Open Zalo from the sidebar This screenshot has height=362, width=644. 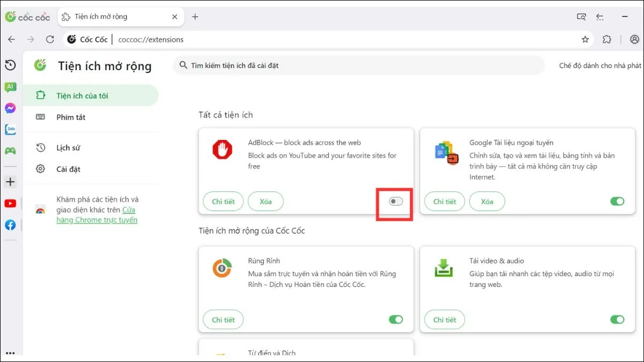click(10, 129)
